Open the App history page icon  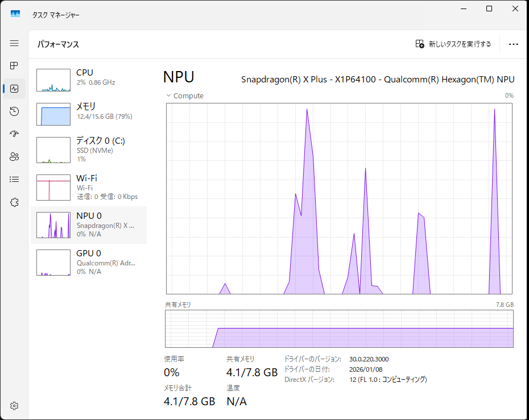(x=14, y=111)
